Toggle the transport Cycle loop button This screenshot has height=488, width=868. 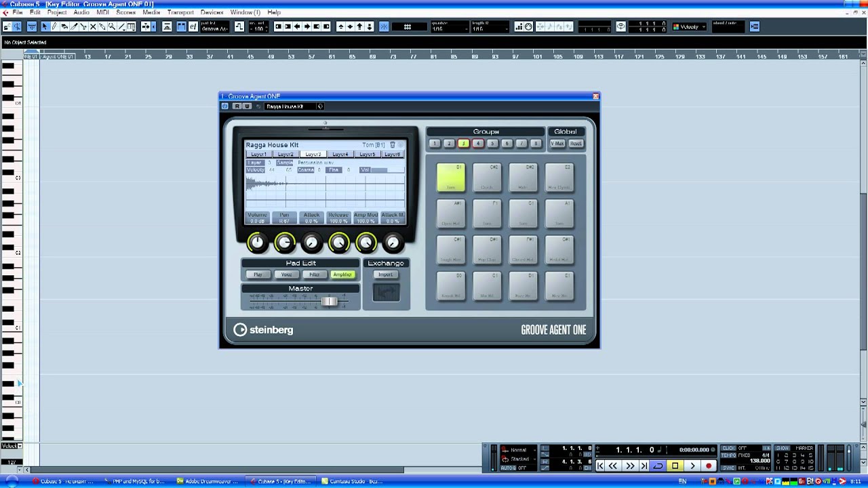[658, 466]
